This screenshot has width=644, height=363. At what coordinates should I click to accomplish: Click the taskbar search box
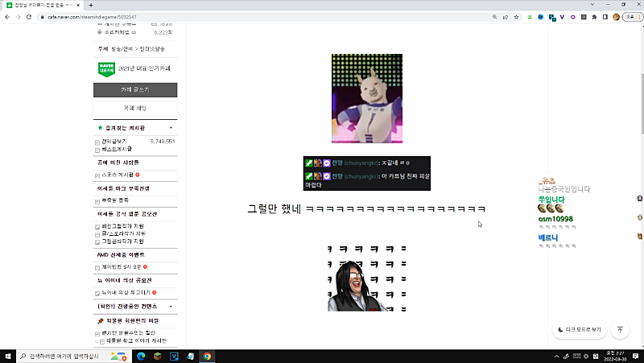point(74,356)
